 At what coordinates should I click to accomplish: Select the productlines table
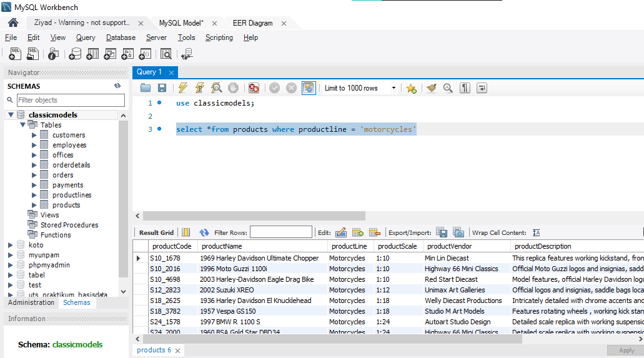(72, 195)
